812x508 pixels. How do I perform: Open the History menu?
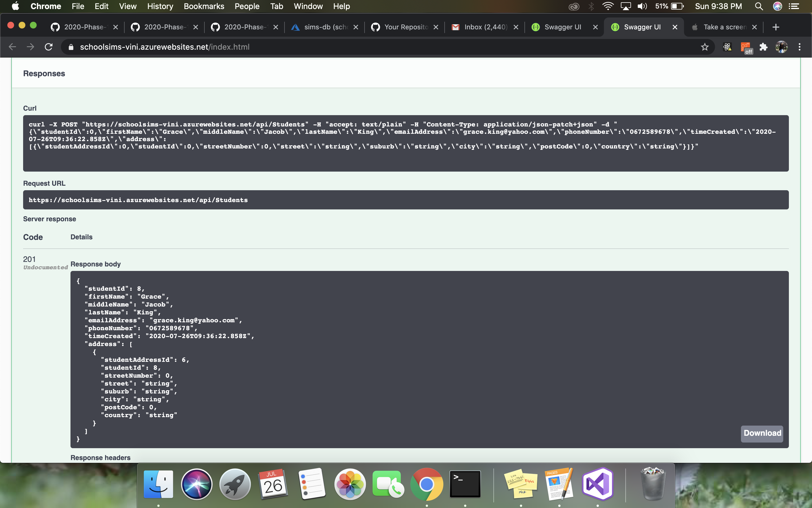coord(160,6)
